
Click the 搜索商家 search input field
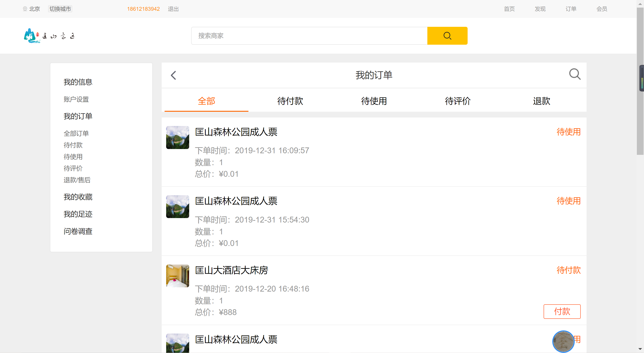coord(300,36)
